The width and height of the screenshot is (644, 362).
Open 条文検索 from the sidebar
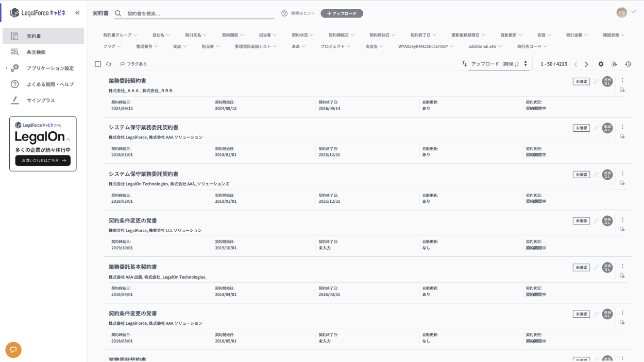pos(36,52)
